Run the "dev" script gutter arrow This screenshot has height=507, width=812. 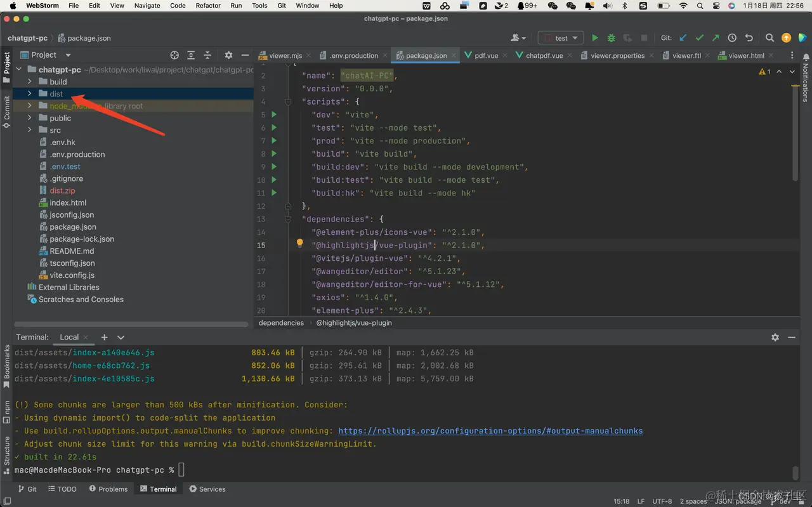(x=274, y=115)
